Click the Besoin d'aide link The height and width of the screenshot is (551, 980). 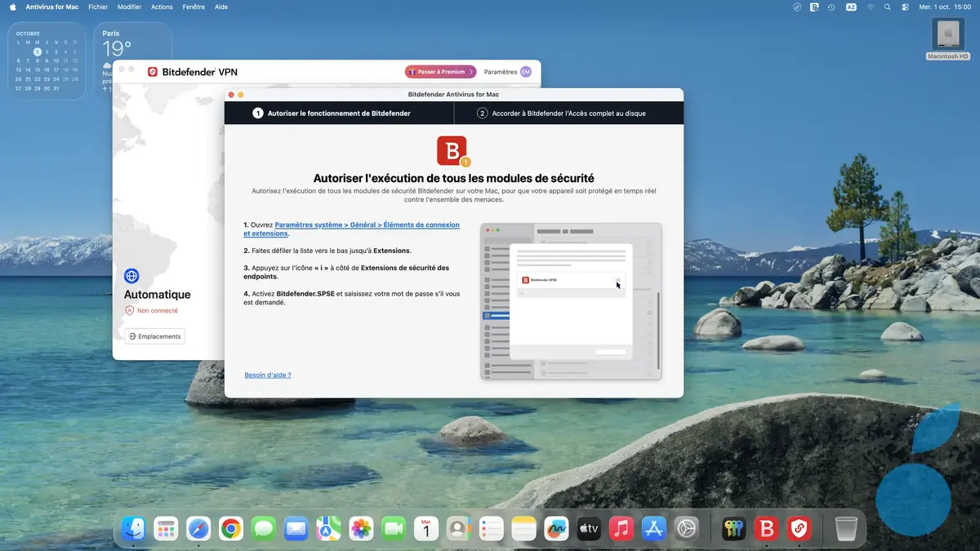tap(267, 375)
